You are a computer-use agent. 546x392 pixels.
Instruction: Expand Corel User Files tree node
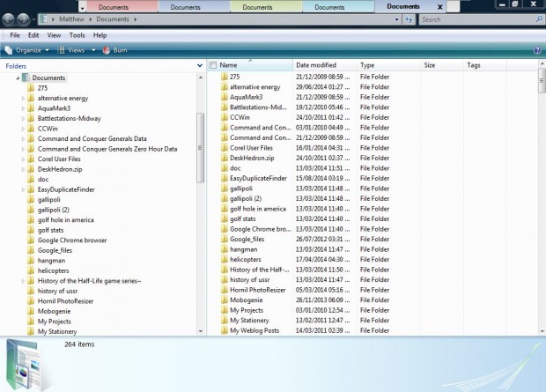point(23,159)
